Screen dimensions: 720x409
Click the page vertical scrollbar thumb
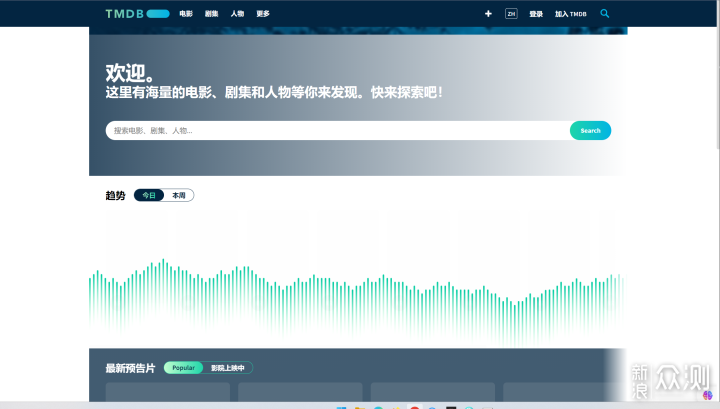tap(718, 74)
